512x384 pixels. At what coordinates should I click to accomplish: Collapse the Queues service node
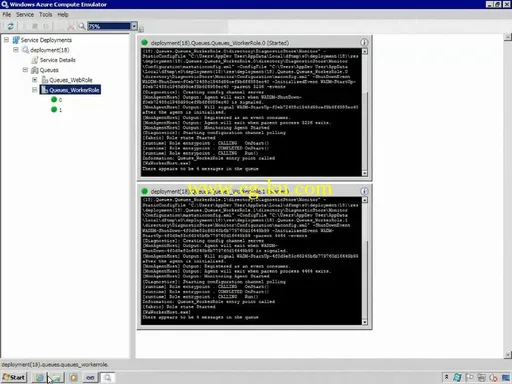pos(25,70)
